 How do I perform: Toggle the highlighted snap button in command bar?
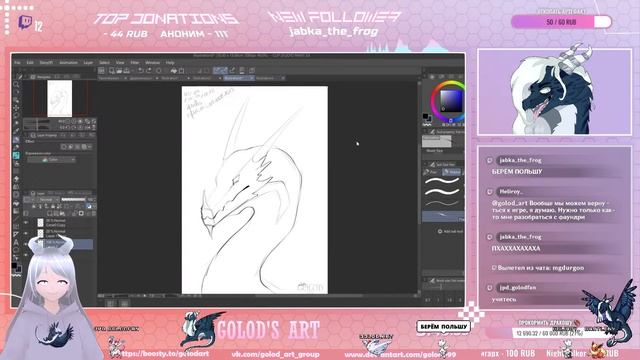220,71
